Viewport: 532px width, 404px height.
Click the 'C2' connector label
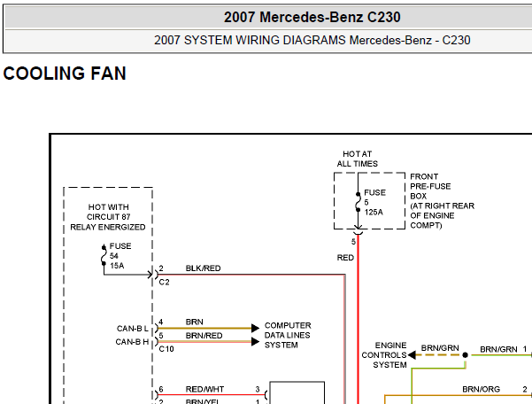pos(164,282)
